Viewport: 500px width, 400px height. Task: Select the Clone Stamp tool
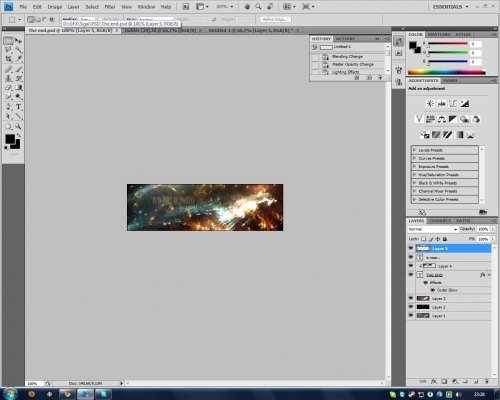(x=8, y=78)
